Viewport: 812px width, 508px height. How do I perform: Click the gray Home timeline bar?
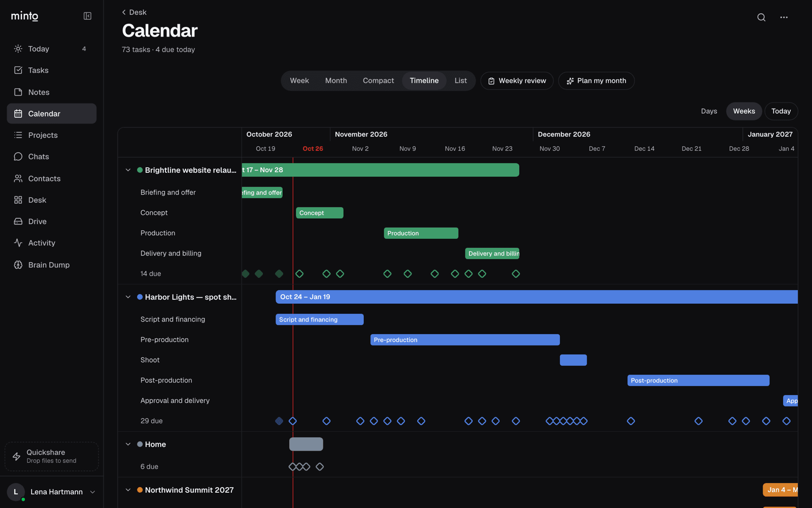pos(306,444)
